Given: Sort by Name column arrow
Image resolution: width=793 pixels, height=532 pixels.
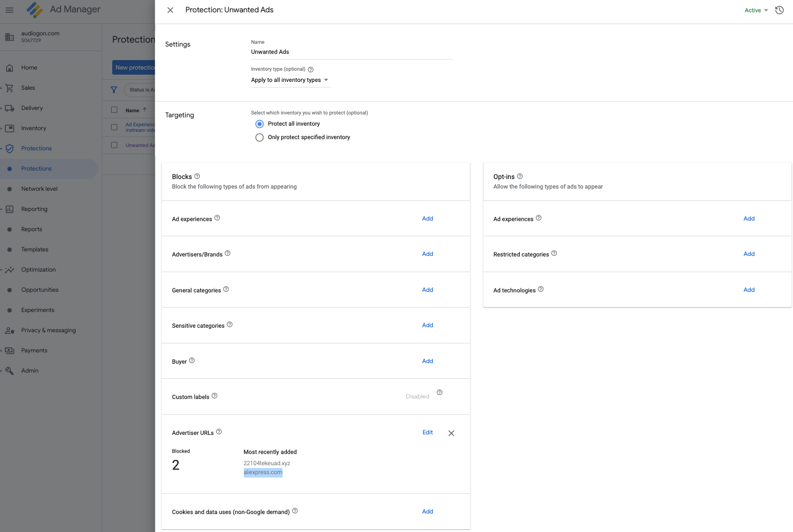Looking at the screenshot, I should coord(145,110).
